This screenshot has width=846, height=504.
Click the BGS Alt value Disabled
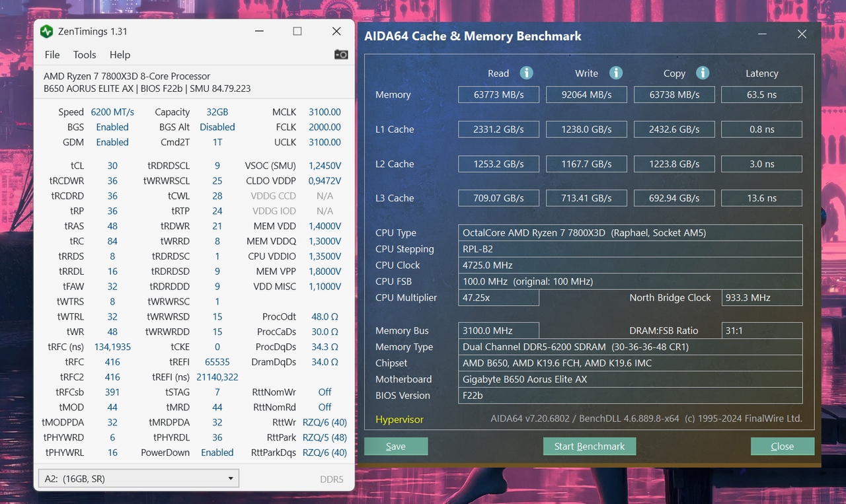tap(217, 127)
